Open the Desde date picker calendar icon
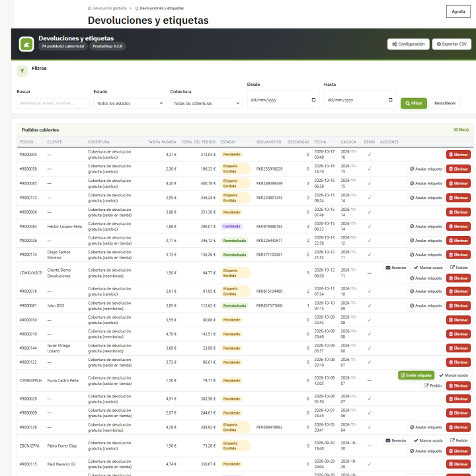Viewport: 476px width, 476px height. tap(313, 100)
